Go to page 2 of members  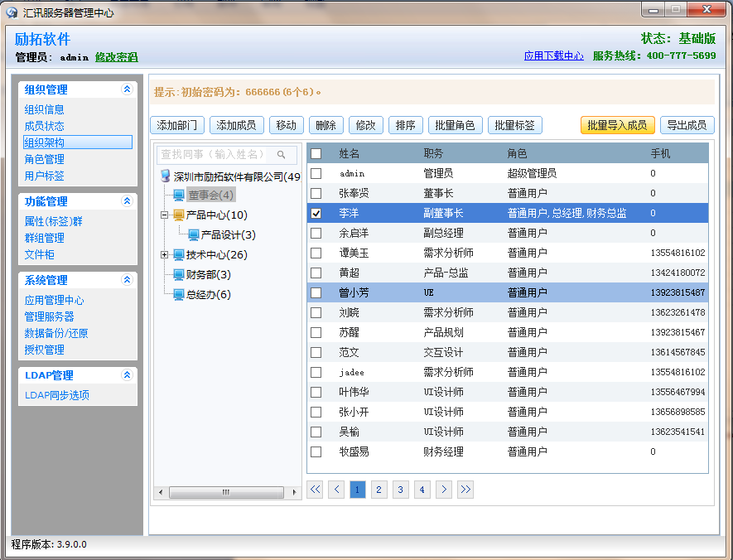tap(379, 490)
